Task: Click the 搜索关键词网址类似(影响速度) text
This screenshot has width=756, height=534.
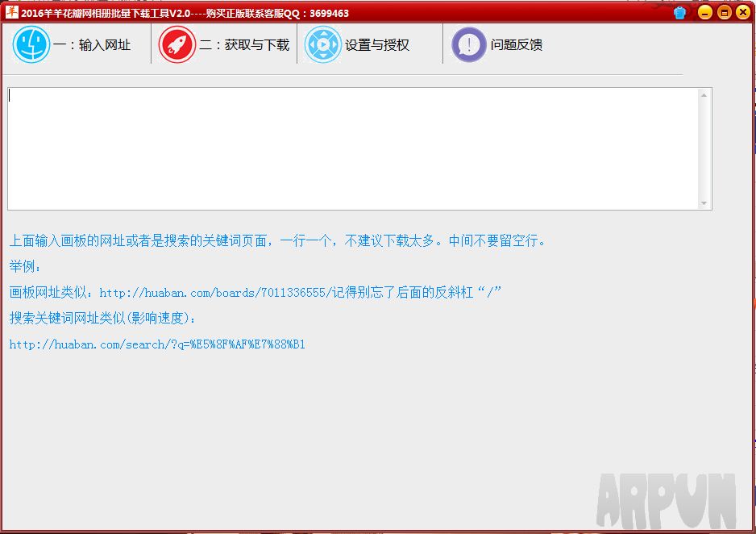Action: [102, 319]
